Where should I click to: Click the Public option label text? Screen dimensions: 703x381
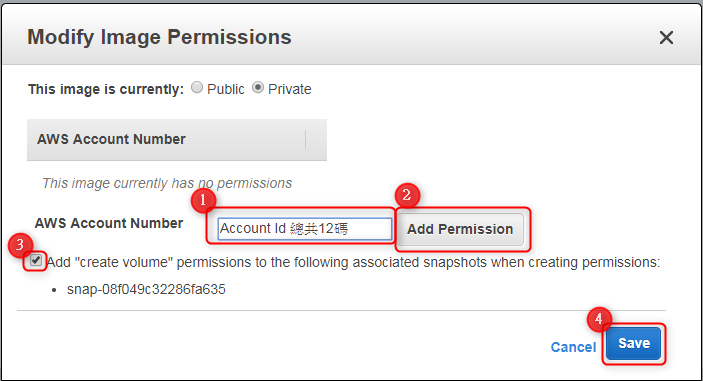pos(226,89)
